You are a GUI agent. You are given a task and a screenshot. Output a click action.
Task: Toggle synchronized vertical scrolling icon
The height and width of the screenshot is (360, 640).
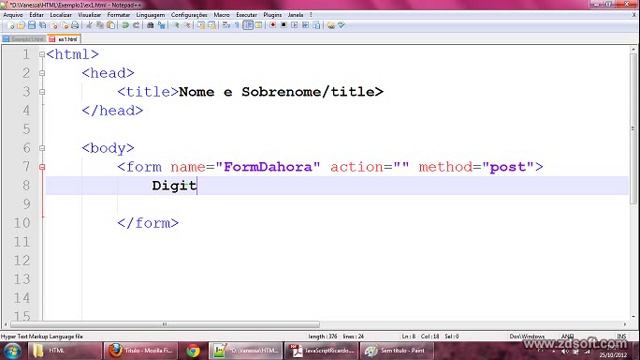click(201, 25)
